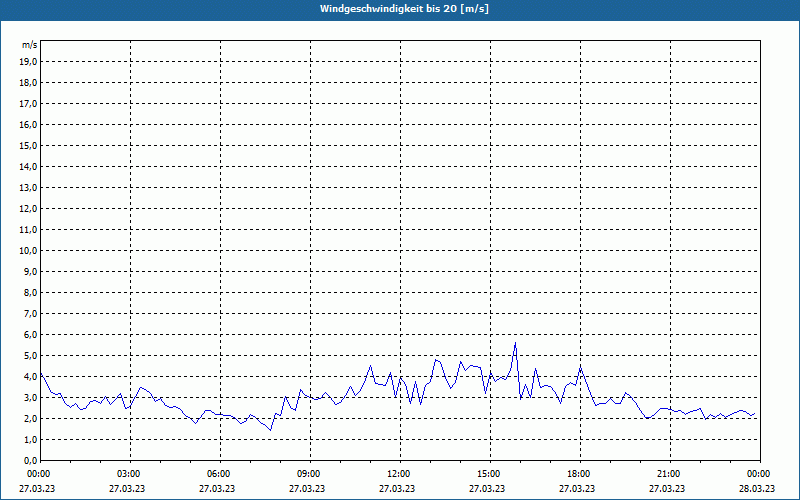Click the 13,0 y-axis label
The image size is (800, 500).
pos(28,188)
